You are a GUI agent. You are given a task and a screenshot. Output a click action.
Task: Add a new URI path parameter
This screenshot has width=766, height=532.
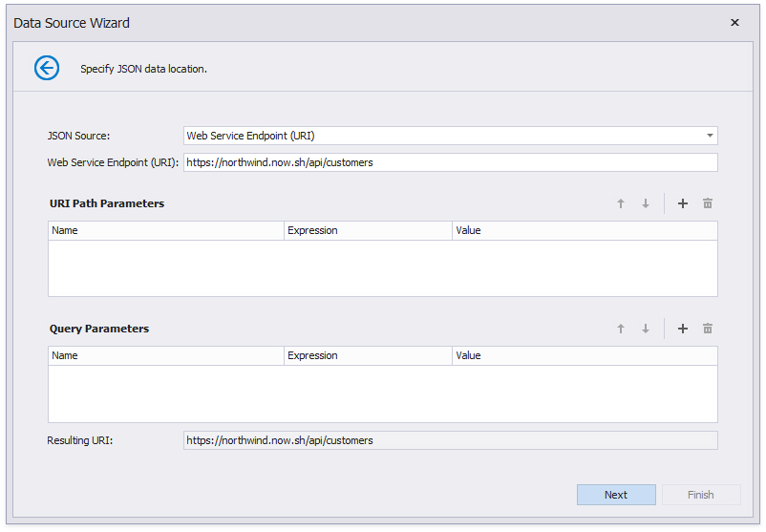(683, 203)
